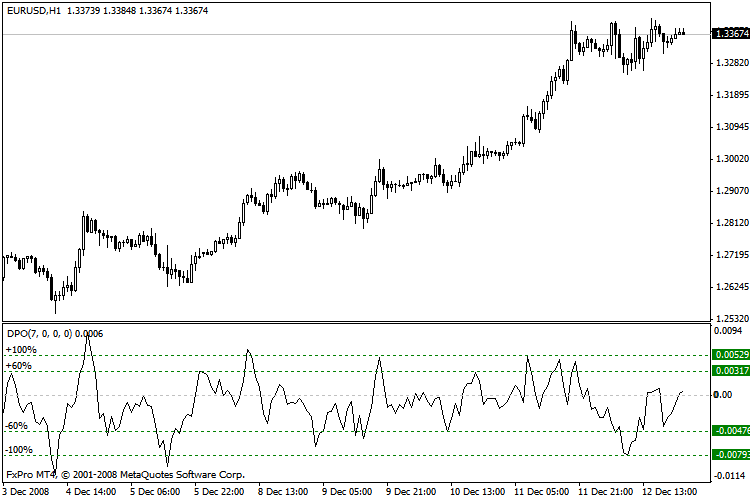Click the 8 Dec 13:00 time axis label
The height and width of the screenshot is (500, 750).
coord(283,491)
